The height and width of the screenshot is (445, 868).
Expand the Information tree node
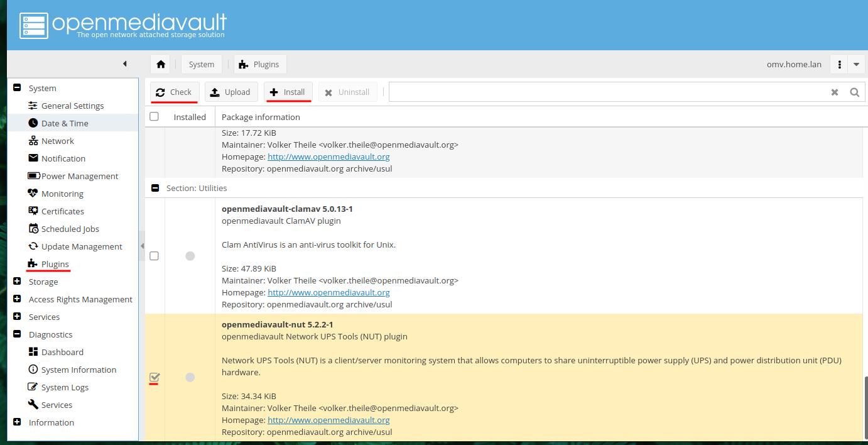tap(17, 422)
